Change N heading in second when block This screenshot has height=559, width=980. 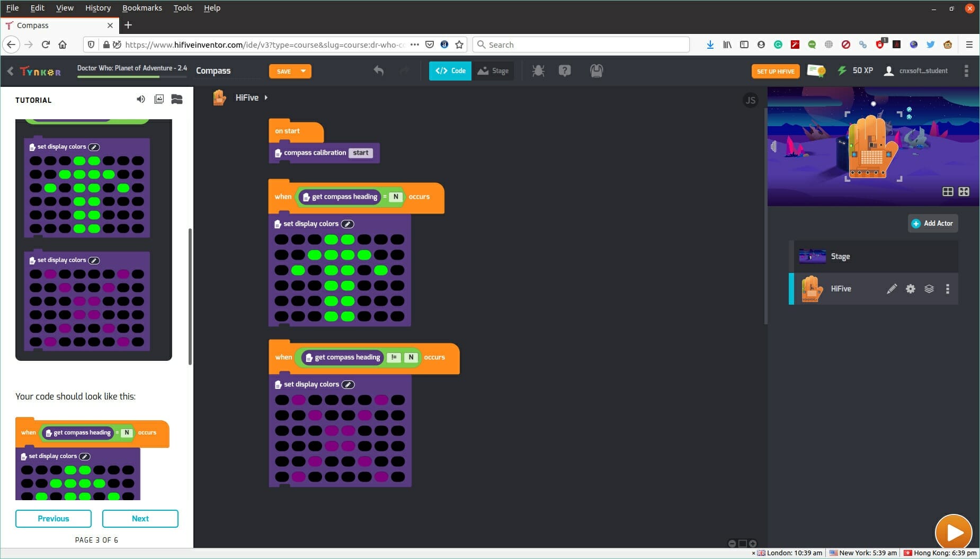411,357
